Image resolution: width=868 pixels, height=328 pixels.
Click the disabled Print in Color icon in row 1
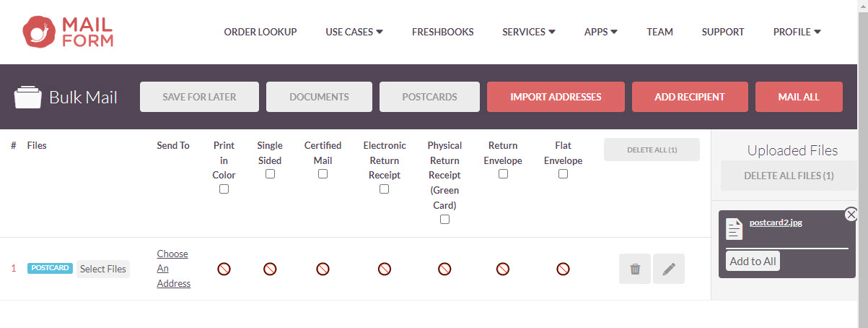pyautogui.click(x=224, y=269)
